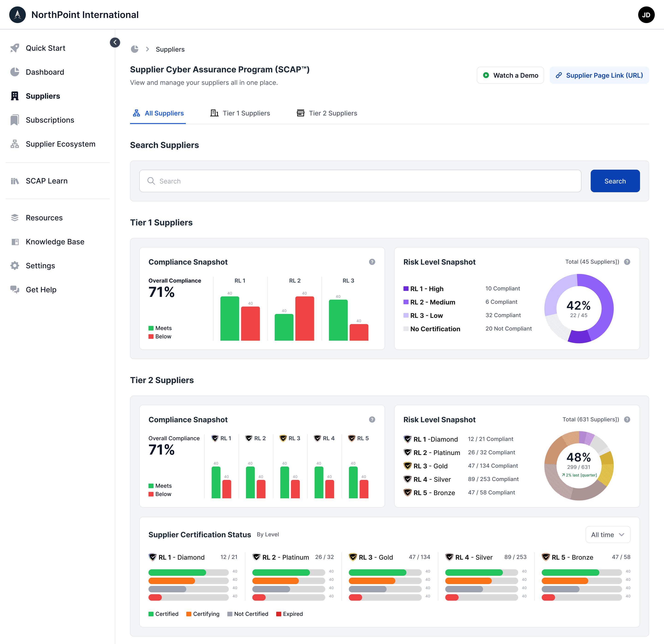The width and height of the screenshot is (664, 644).
Task: Switch to the Tier 1 Suppliers tab
Action: 240,113
